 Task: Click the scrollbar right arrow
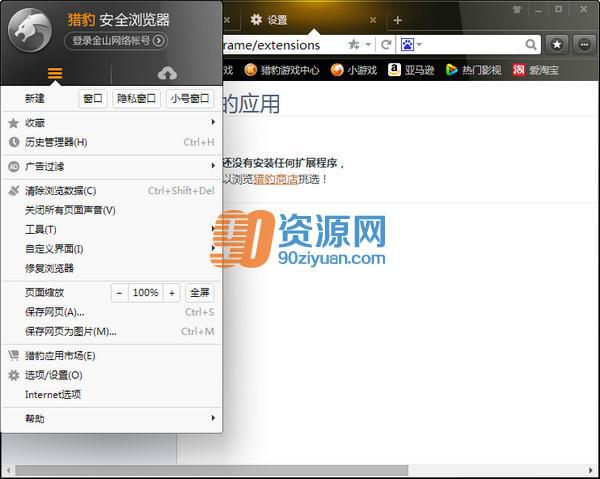591,470
